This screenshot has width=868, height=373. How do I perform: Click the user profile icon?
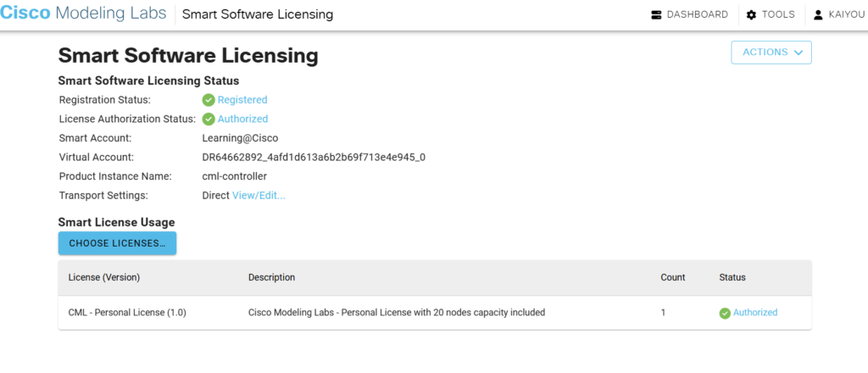818,15
